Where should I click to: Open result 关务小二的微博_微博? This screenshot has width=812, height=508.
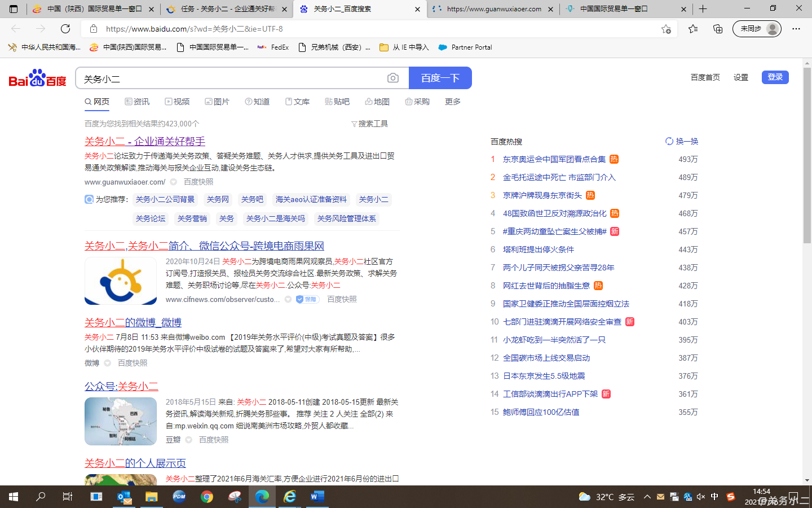pos(133,322)
